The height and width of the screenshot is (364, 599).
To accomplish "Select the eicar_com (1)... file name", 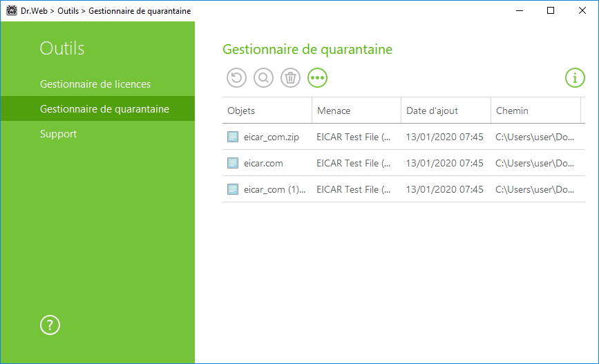I will (x=274, y=189).
